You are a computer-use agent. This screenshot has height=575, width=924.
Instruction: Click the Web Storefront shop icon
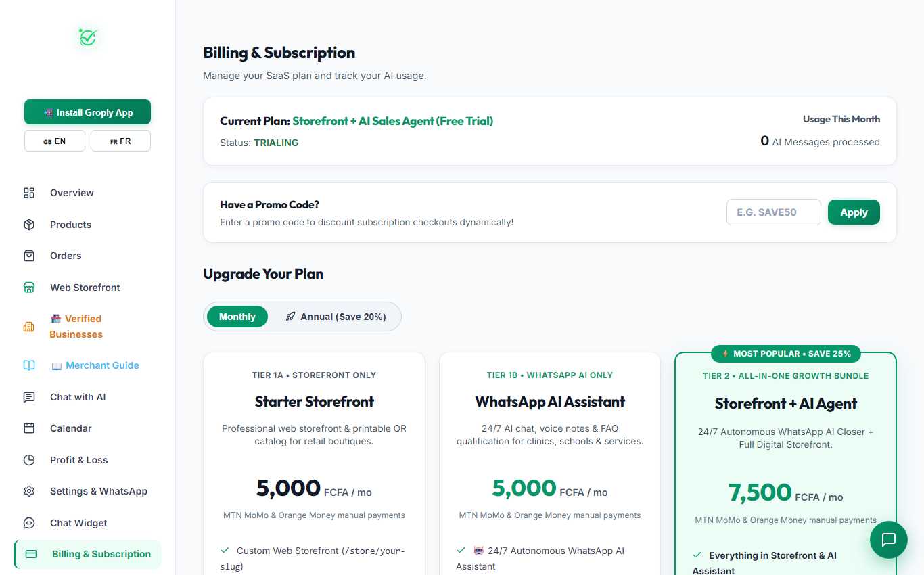29,287
